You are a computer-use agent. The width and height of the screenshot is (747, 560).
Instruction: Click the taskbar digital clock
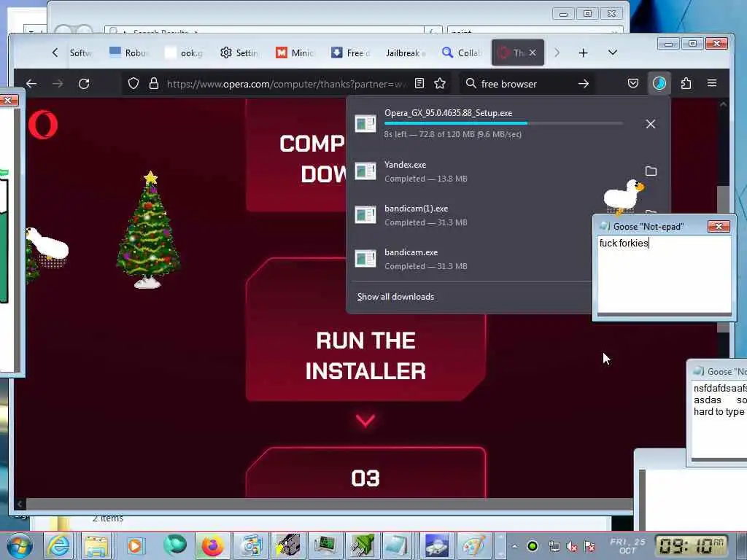click(x=691, y=545)
